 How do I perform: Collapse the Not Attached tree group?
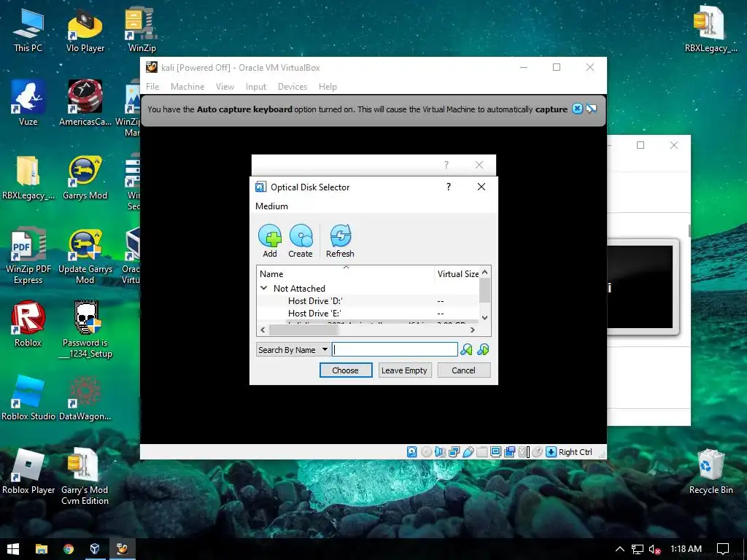264,288
